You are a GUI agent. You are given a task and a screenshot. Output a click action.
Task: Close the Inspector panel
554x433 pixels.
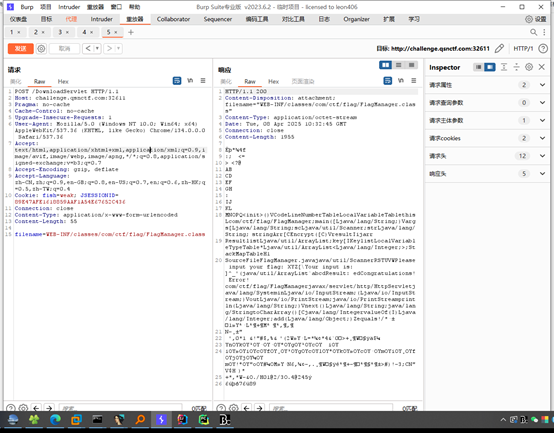point(542,67)
